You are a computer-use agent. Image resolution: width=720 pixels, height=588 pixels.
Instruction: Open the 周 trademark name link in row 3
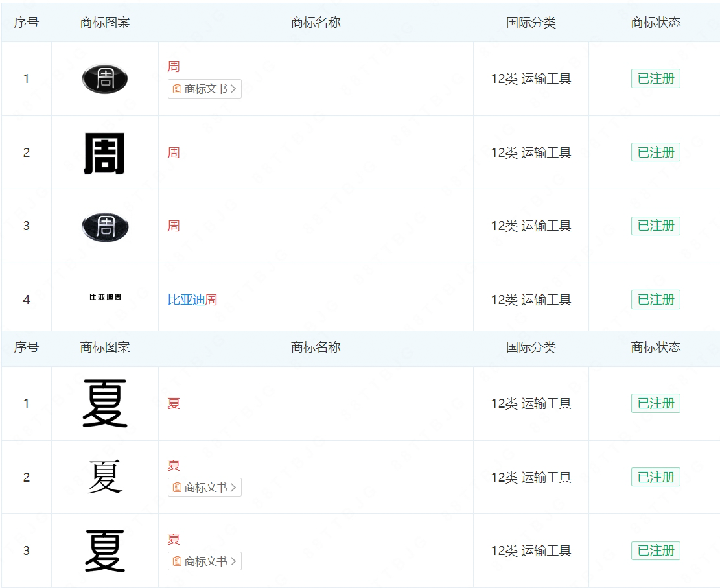coord(174,226)
